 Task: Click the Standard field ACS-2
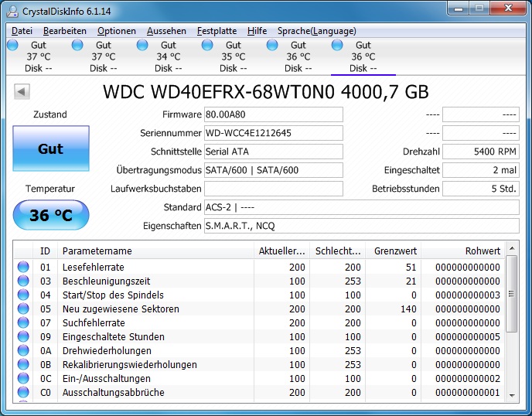[x=362, y=207]
